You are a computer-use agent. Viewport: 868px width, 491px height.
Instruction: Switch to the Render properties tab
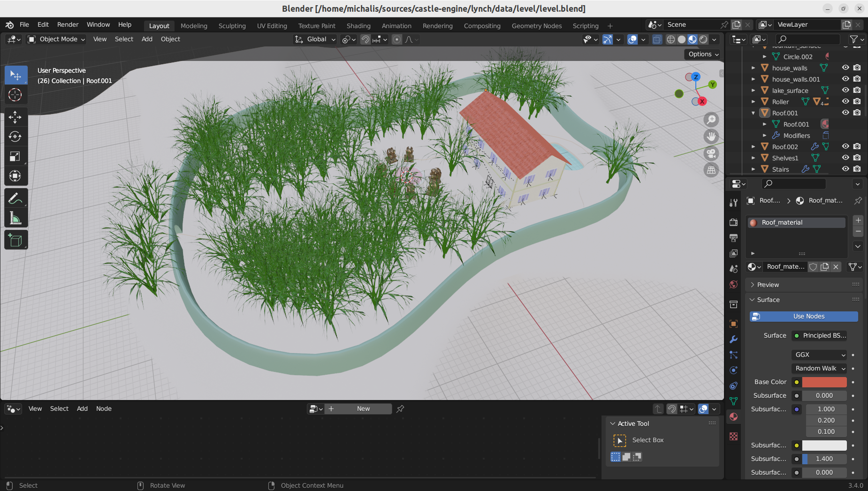[734, 222]
